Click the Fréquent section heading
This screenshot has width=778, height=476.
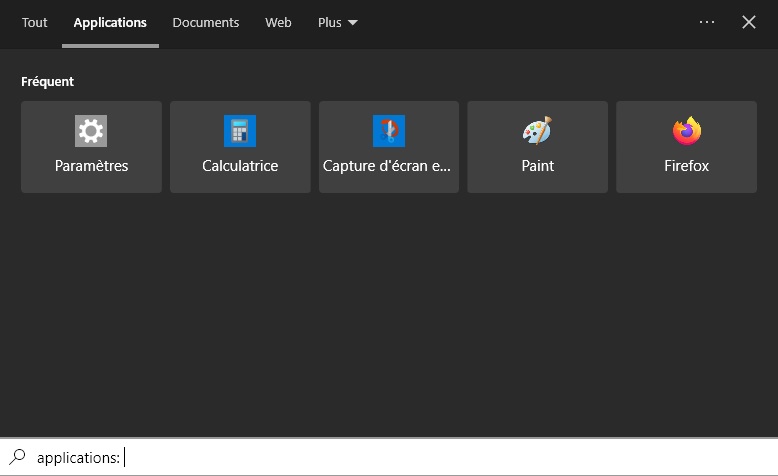pyautogui.click(x=47, y=81)
